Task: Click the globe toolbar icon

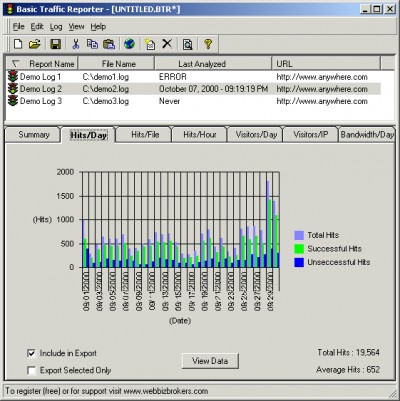Action: [x=129, y=44]
